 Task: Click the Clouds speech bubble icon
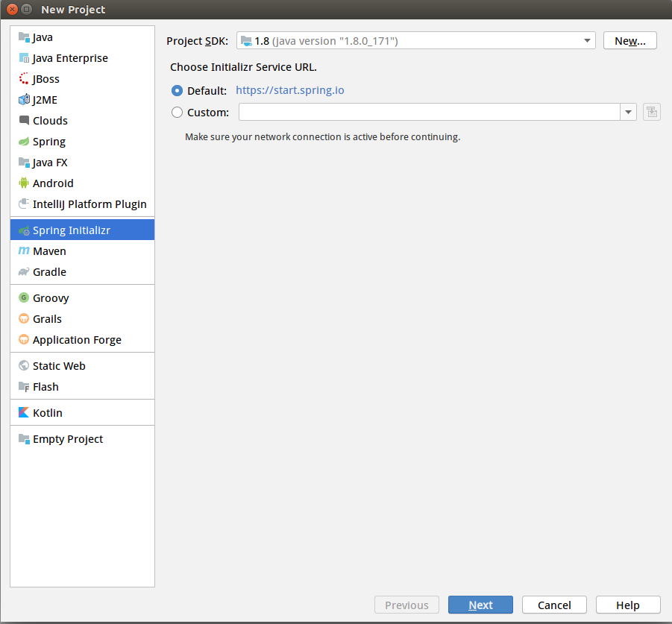(24, 120)
